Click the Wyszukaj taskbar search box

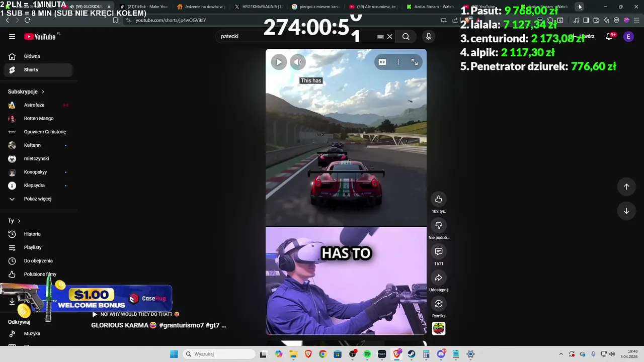click(x=219, y=354)
